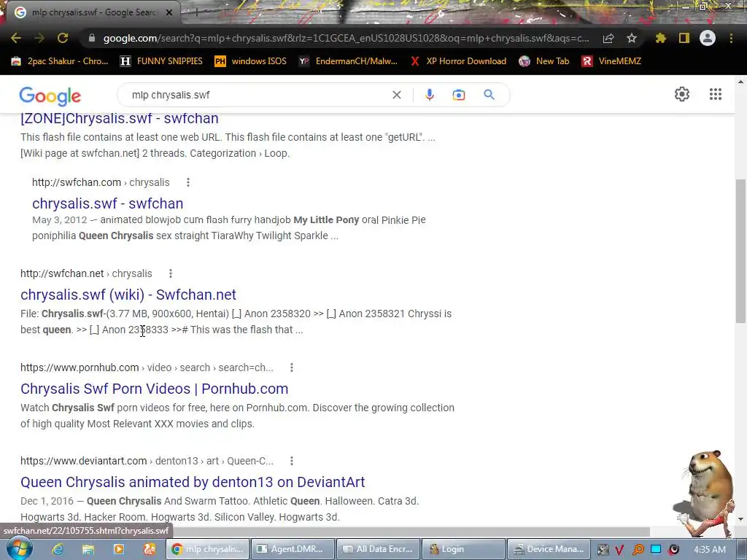Viewport: 747px width, 560px height.
Task: Open the Extensions puzzle-piece menu
Action: point(661,38)
